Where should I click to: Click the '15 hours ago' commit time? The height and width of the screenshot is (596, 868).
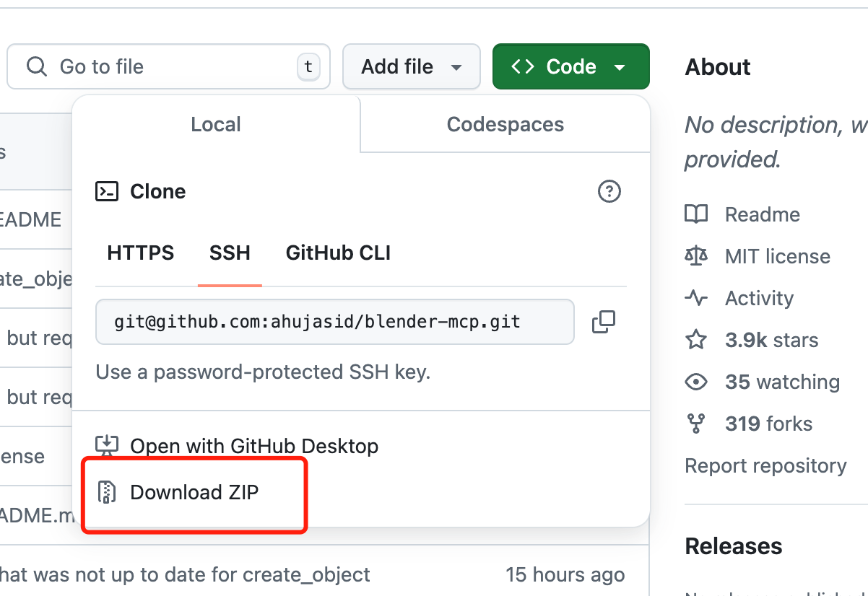tap(565, 575)
